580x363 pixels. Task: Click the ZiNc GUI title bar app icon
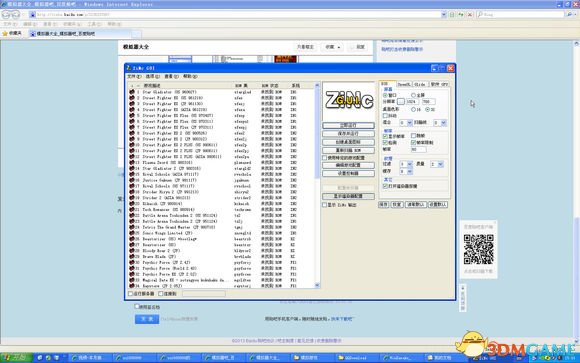[x=129, y=68]
